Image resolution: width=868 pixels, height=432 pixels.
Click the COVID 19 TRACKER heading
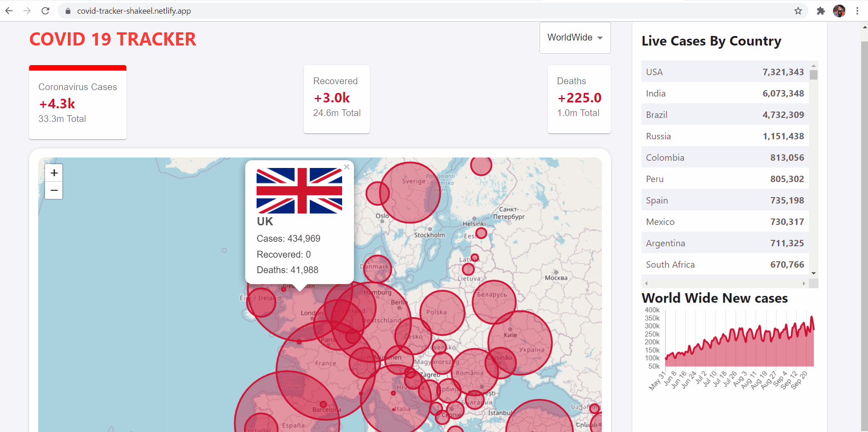tap(113, 40)
